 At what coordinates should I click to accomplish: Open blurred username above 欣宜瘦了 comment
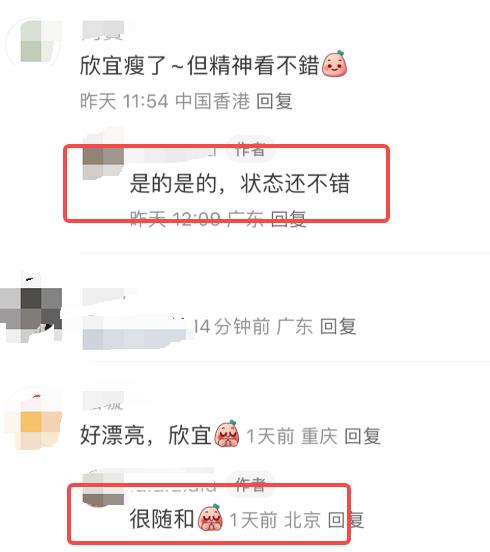pos(103,31)
